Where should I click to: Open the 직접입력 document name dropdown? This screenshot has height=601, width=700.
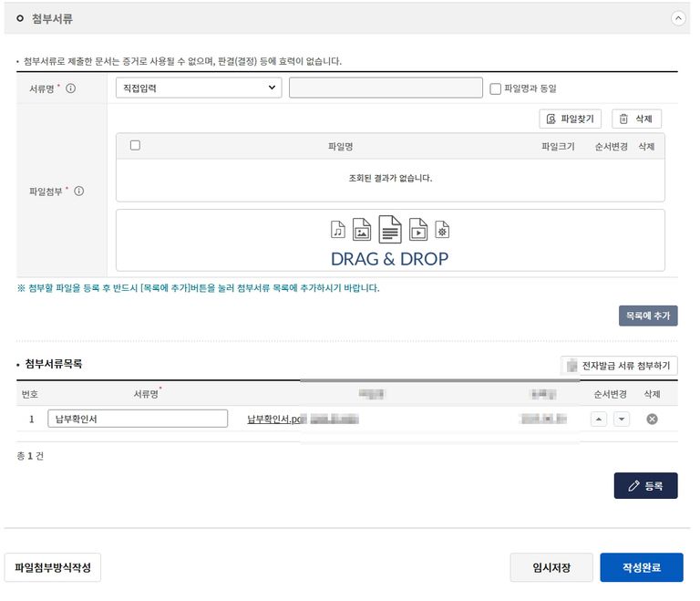coord(199,88)
